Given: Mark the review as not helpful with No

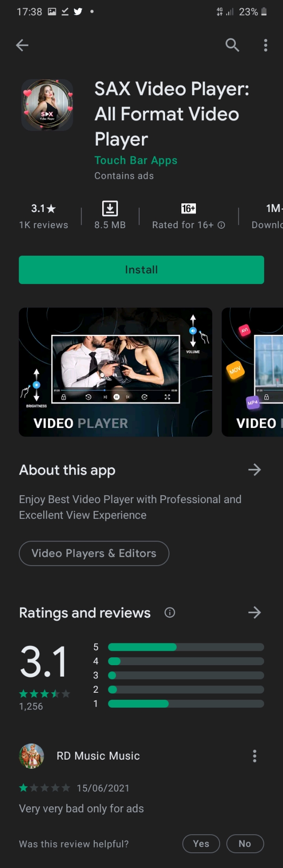Looking at the screenshot, I should [245, 844].
